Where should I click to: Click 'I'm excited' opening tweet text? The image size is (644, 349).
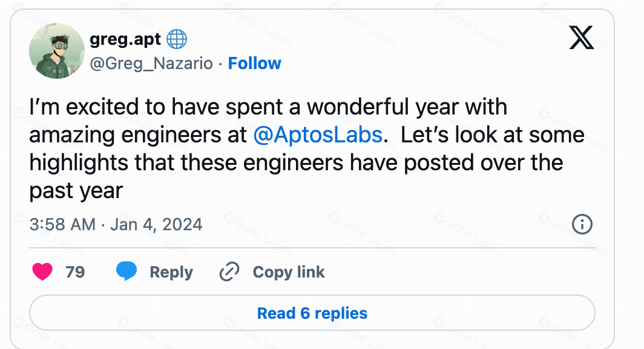(68, 107)
